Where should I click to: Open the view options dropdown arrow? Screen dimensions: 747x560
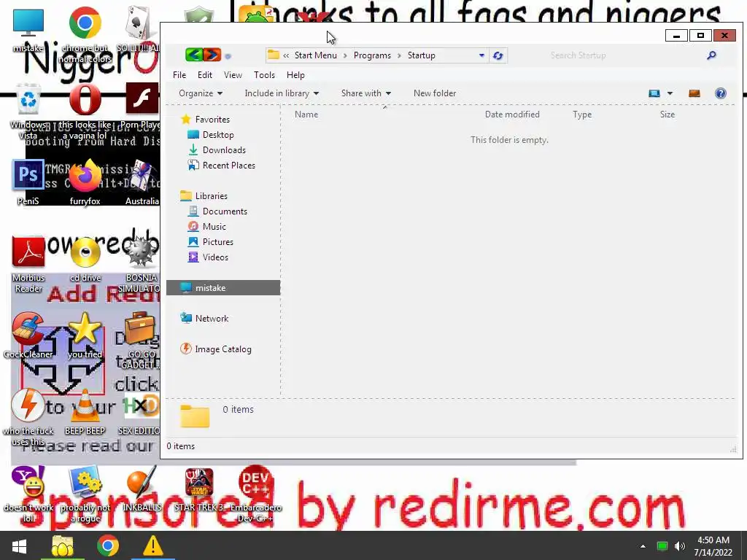[x=670, y=93]
